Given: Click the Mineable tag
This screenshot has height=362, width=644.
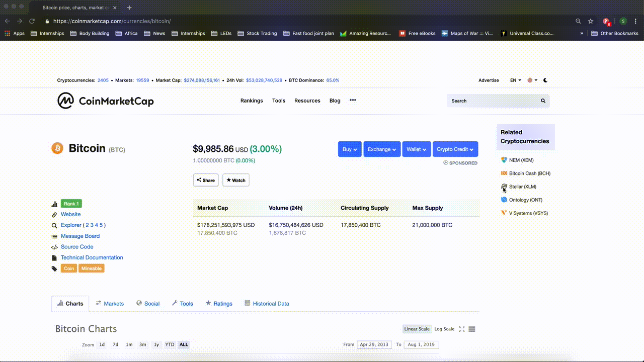Looking at the screenshot, I should 92,268.
